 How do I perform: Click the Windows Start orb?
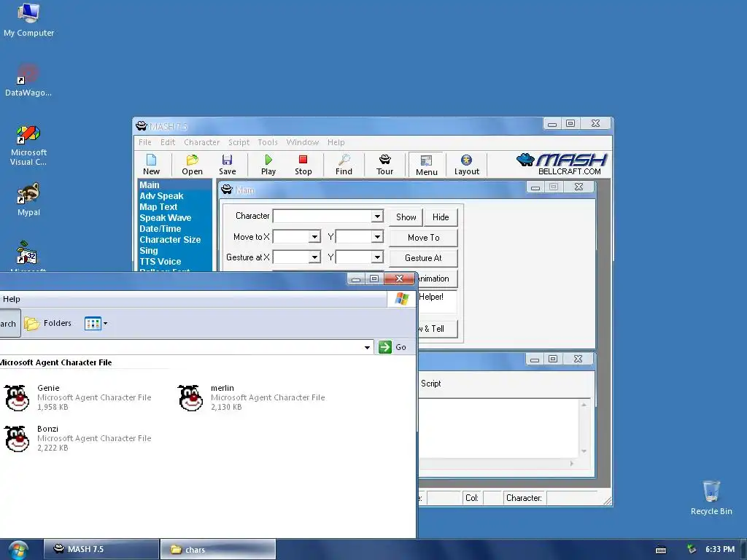(x=18, y=550)
